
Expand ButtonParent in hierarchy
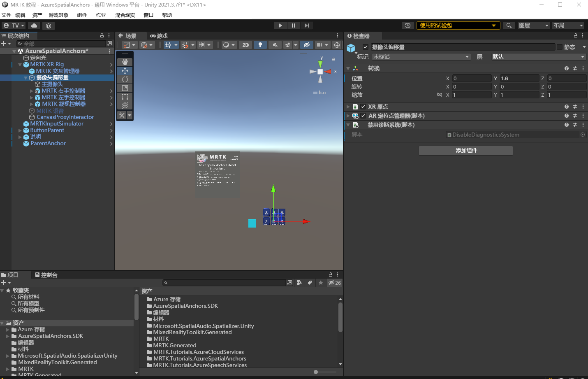point(20,130)
